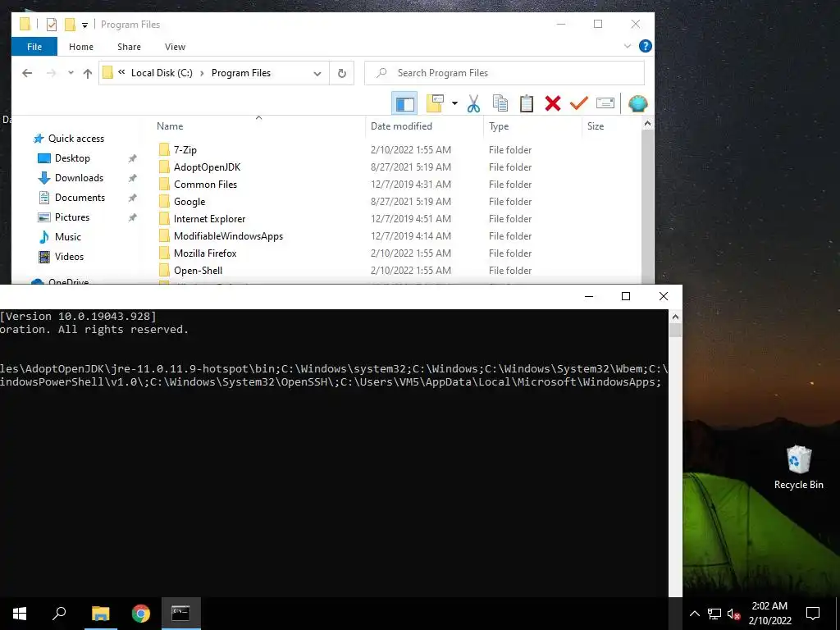Open Downloads in navigation pane
Viewport: 840px width, 630px height.
[x=79, y=178]
